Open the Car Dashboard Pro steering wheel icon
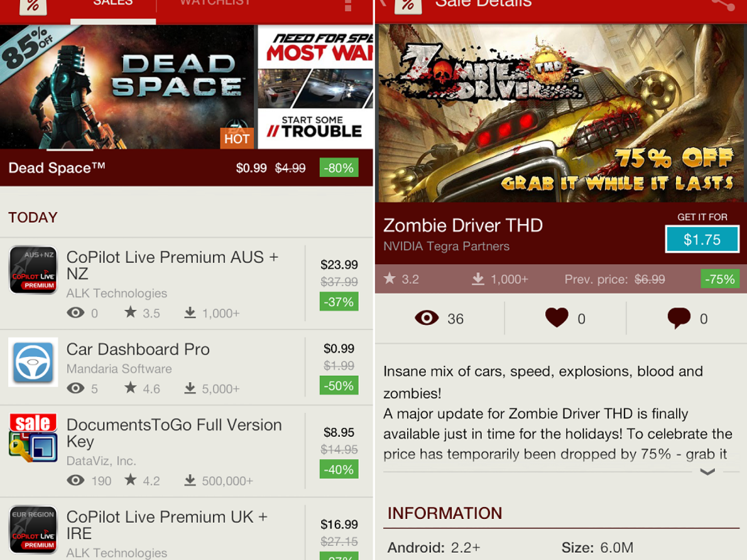747x560 pixels. [x=33, y=362]
